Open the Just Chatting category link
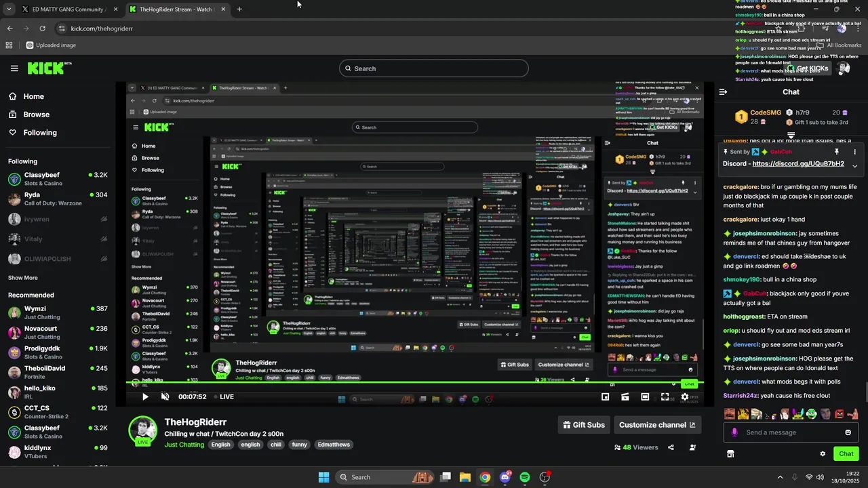This screenshot has height=488, width=868. click(184, 445)
